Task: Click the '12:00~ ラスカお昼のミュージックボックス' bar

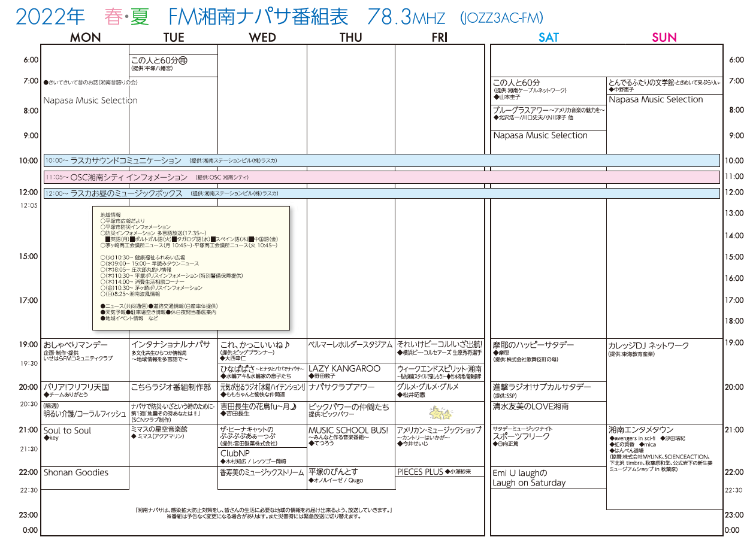Action: (x=382, y=193)
